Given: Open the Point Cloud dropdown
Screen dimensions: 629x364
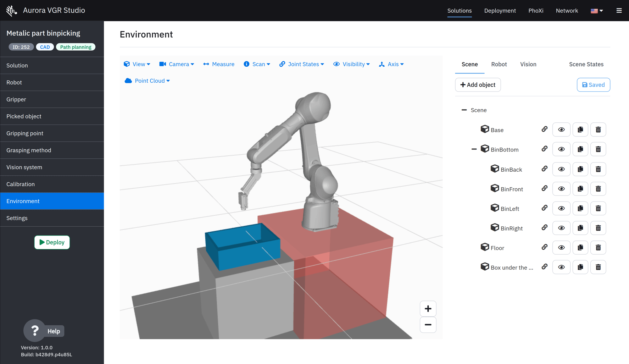Looking at the screenshot, I should click(147, 81).
